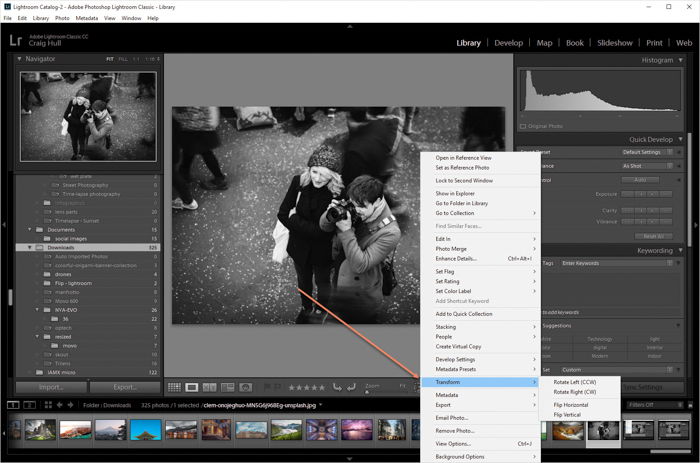Select the Documents folder row
The width and height of the screenshot is (700, 463).
pos(88,229)
